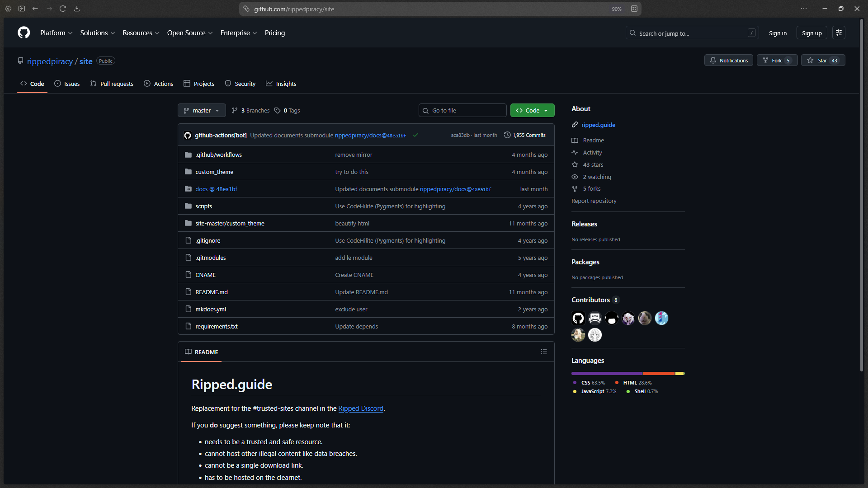Screen dimensions: 868x488
Task: Click the branch icon beside 3 Branches
Action: tap(235, 110)
